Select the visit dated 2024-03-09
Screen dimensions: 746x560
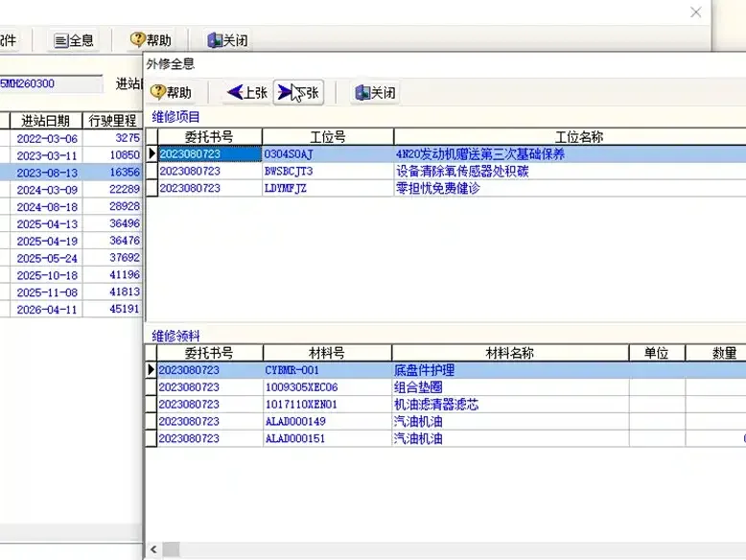pyautogui.click(x=47, y=190)
